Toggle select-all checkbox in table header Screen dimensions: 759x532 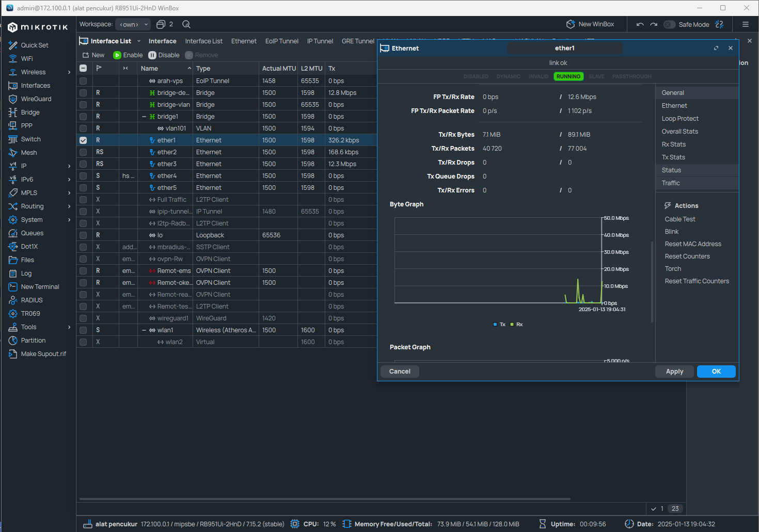(x=83, y=68)
